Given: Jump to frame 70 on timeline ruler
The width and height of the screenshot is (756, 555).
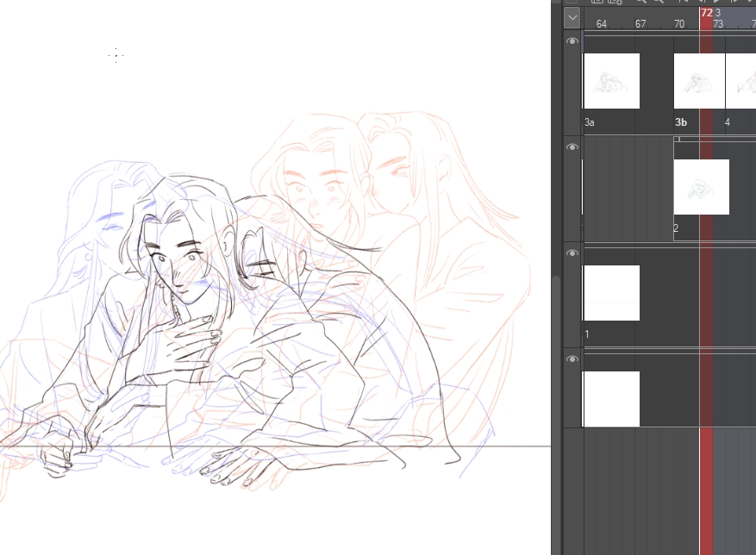Looking at the screenshot, I should tap(679, 24).
